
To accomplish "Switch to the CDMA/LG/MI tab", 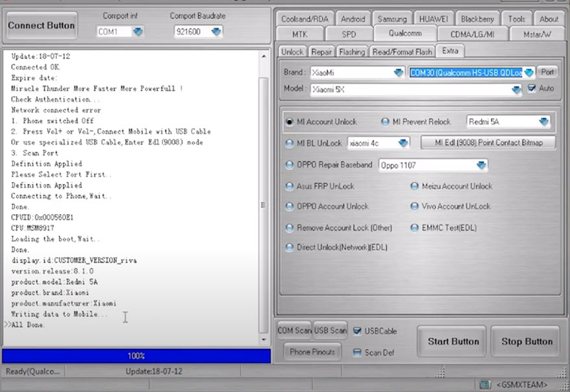I will [x=472, y=34].
